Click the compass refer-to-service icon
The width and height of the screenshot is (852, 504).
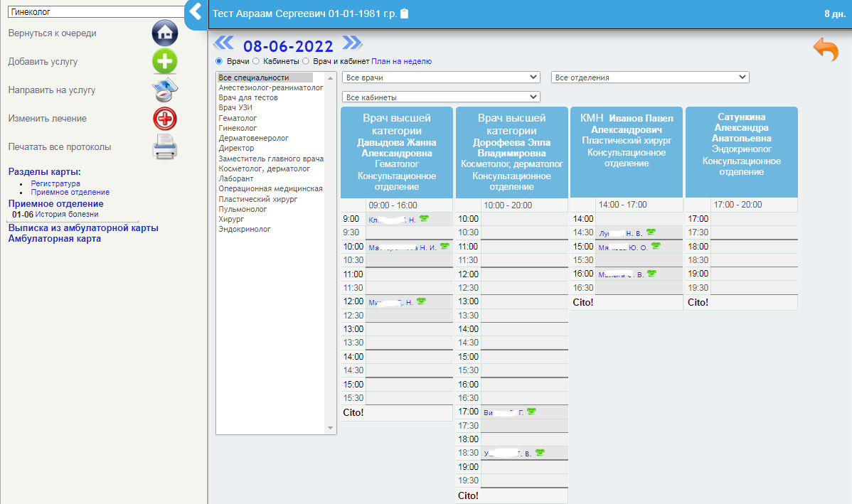point(164,90)
